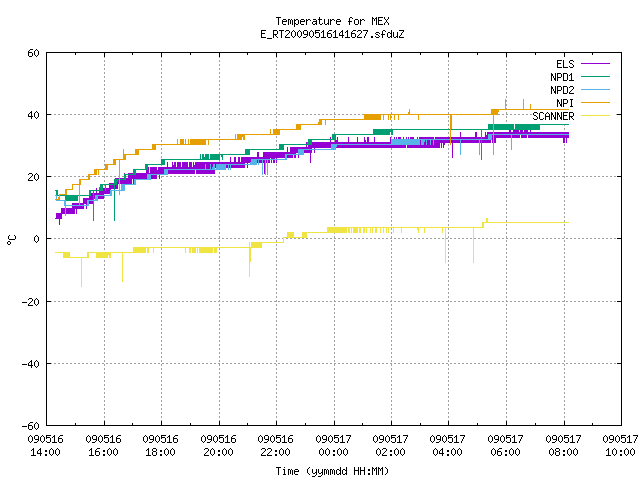
Task: Click the NPD1 legend label
Action: point(562,77)
